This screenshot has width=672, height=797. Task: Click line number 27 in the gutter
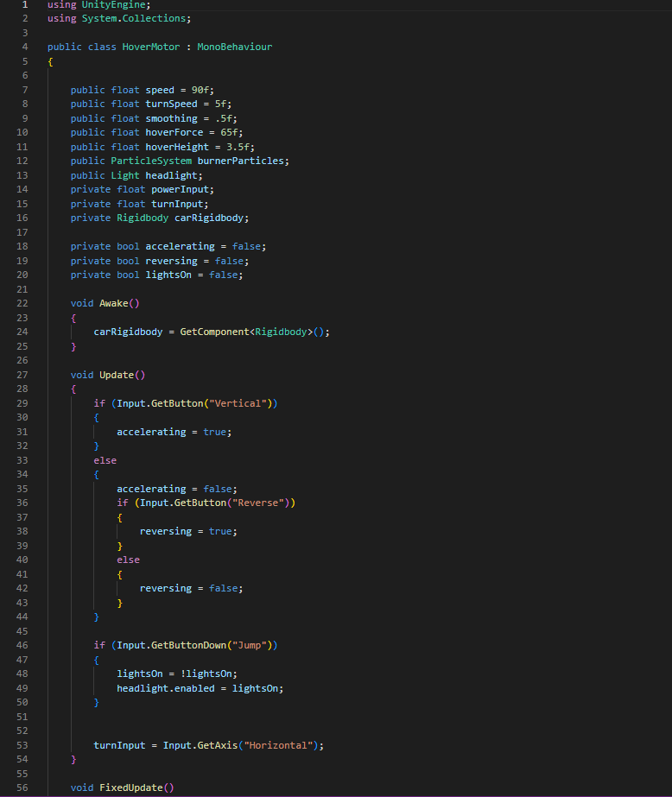(x=22, y=375)
